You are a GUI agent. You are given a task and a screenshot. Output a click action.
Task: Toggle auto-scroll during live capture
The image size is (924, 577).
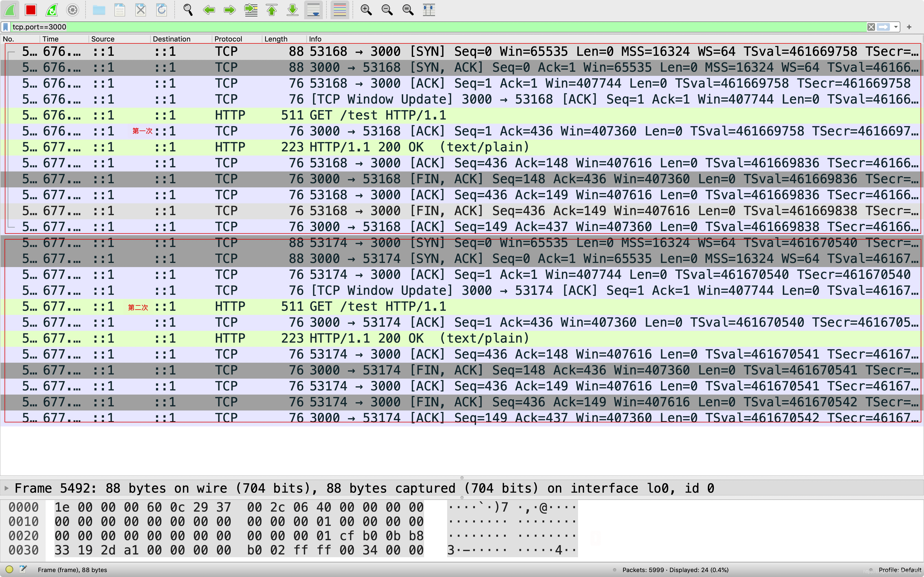tap(313, 10)
